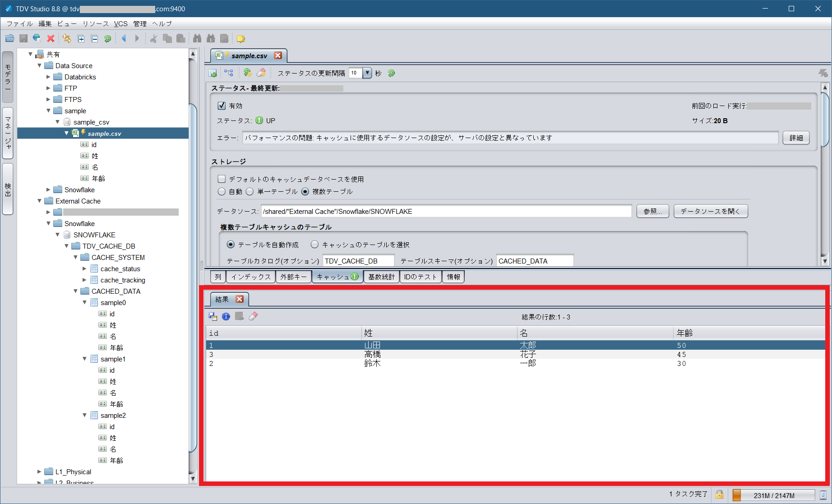Viewport: 832px width, 504px height.
Task: Expand the Databricks folder
Action: point(48,77)
